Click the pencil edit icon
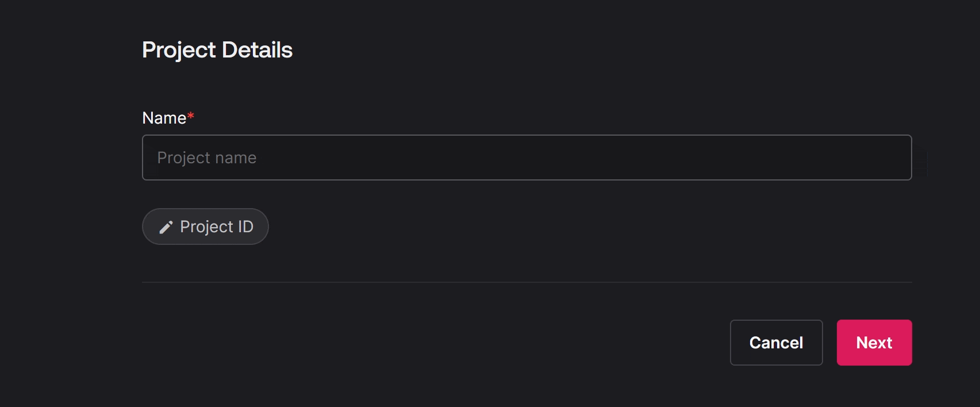 point(166,228)
